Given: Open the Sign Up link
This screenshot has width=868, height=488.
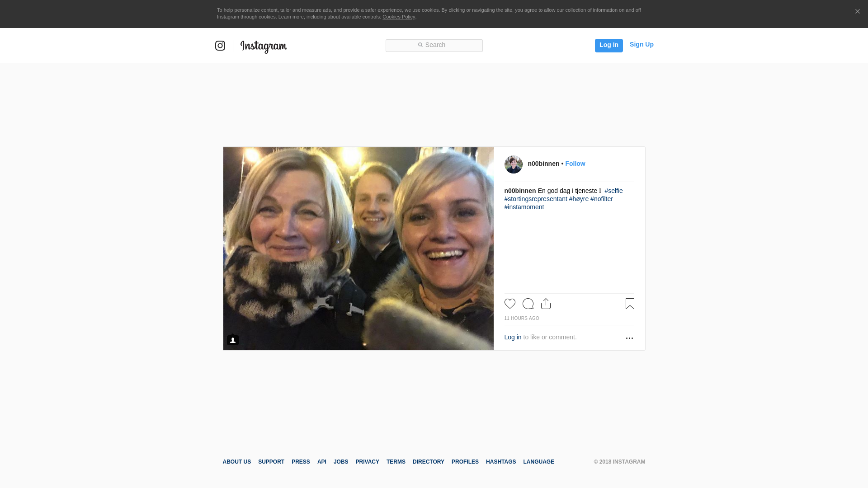Looking at the screenshot, I should click(642, 44).
